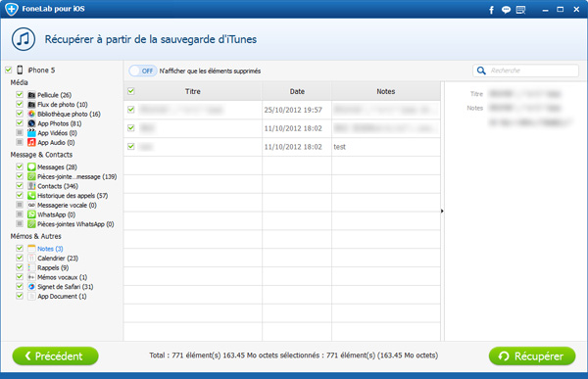Click the Signet de Safari icon
The width and height of the screenshot is (588, 379).
click(31, 286)
